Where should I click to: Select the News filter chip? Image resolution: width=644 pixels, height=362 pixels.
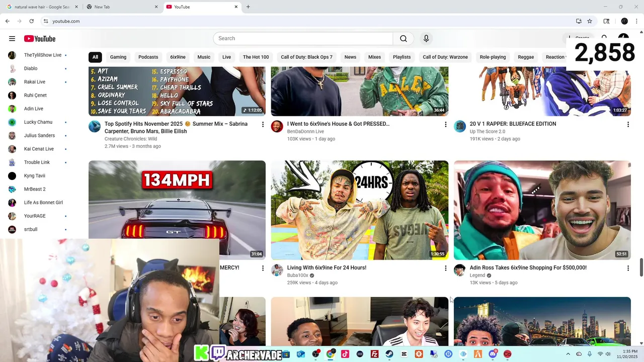click(350, 57)
